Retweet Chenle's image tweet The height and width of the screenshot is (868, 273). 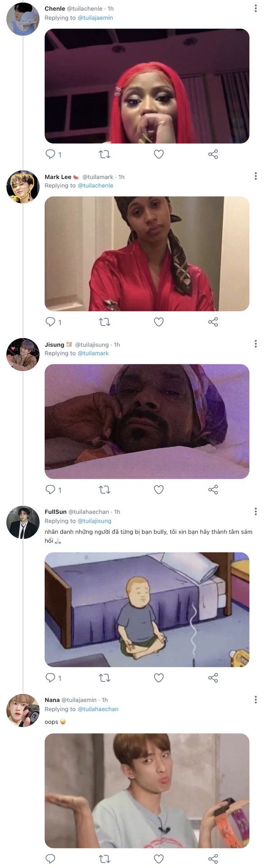tap(104, 154)
